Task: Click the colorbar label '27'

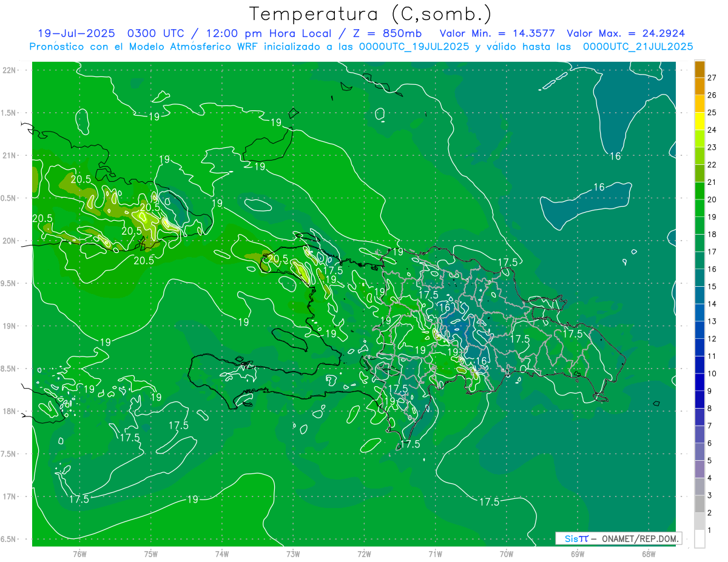Action: [x=712, y=78]
